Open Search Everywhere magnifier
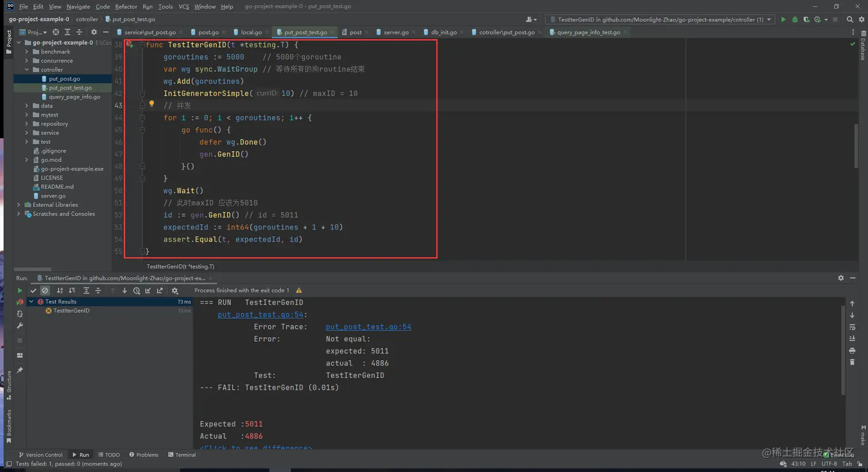Viewport: 868px width, 472px height. 850,20
